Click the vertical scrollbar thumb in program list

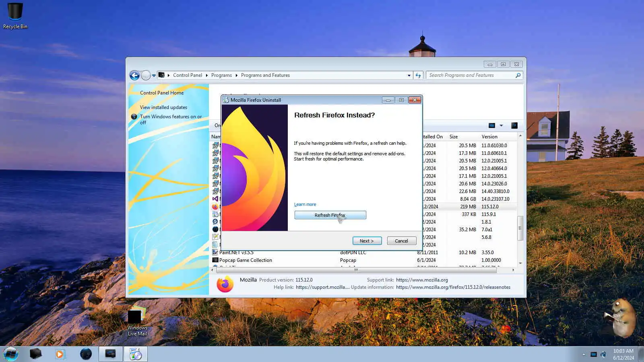click(520, 228)
